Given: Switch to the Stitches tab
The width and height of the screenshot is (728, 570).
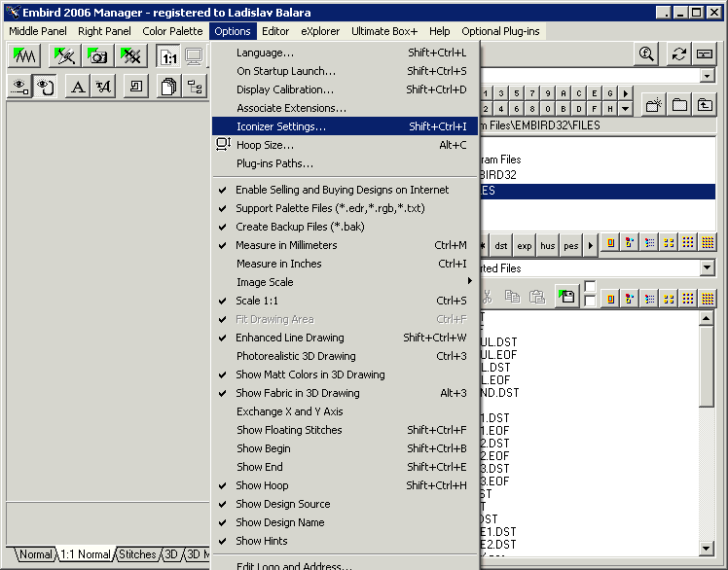Looking at the screenshot, I should [137, 554].
